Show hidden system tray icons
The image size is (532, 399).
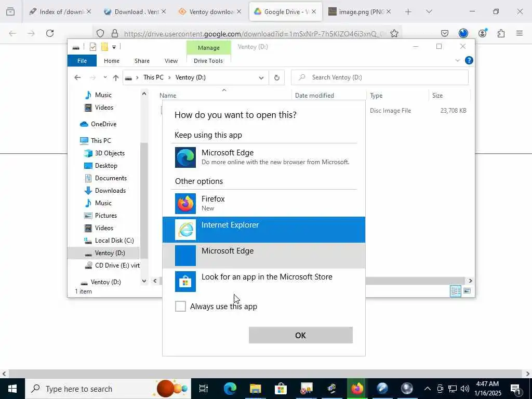[x=428, y=389]
